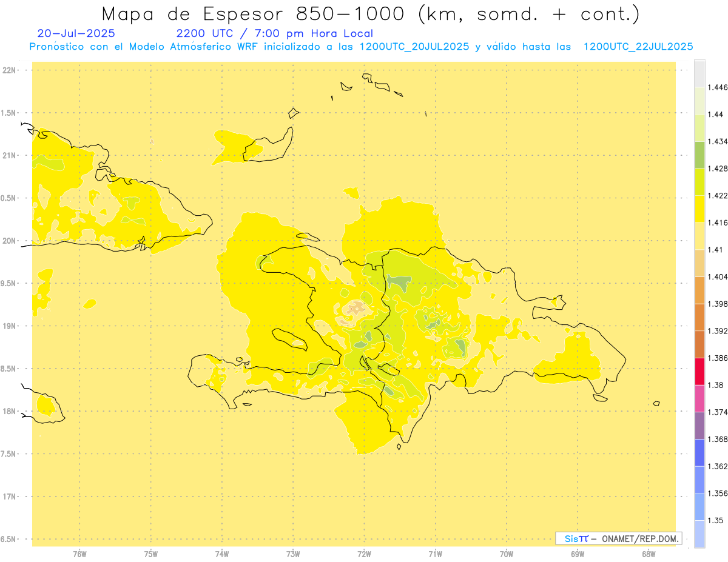Click the '1.392' color bar value
The image size is (728, 562).
click(717, 331)
